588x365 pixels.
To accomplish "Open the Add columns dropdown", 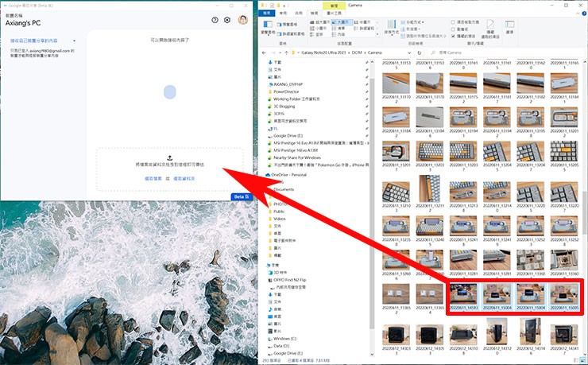I will point(410,29).
